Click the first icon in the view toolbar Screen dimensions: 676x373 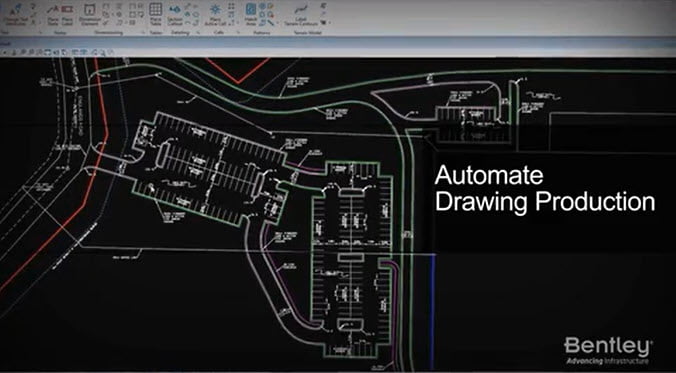6,52
